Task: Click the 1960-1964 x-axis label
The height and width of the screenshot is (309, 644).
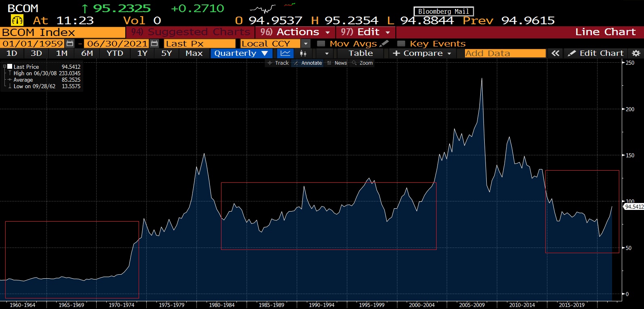Action: click(22, 305)
